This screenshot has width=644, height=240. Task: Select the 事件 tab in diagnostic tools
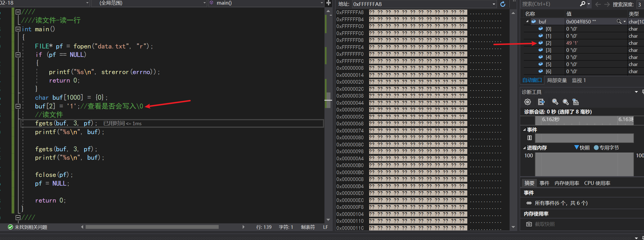pos(544,183)
